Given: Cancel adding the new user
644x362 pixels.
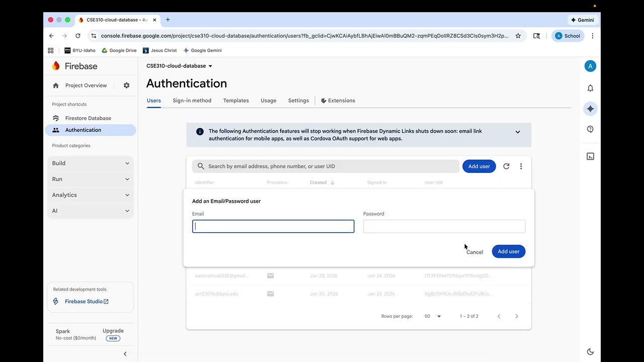Looking at the screenshot, I should [474, 252].
